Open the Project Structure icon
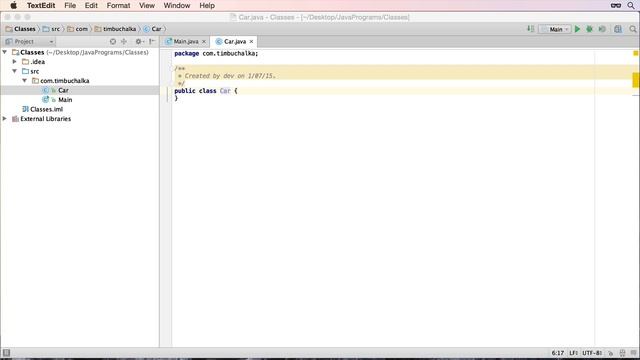Viewport: 640px width, 360px height. click(618, 29)
